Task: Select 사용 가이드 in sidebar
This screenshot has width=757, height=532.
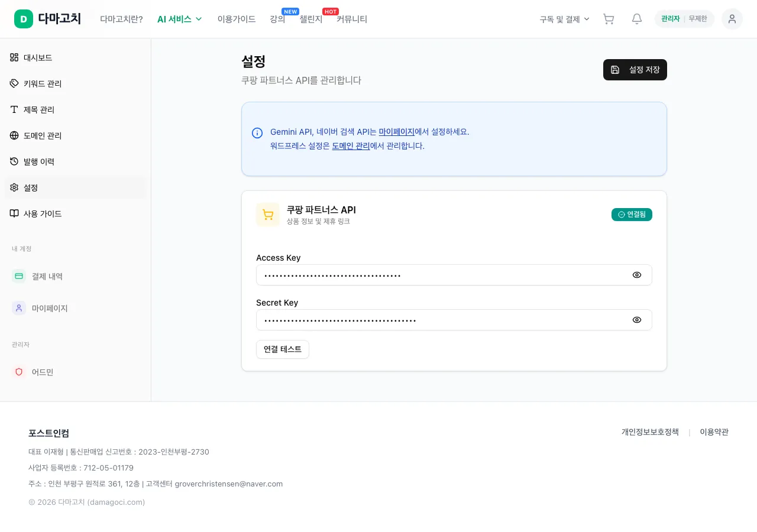Action: pos(75,213)
